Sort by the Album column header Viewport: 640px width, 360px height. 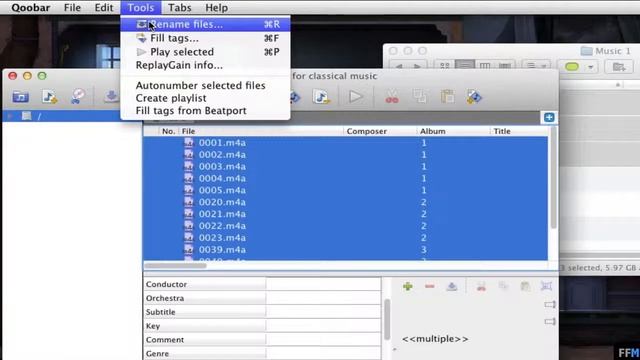tap(453, 131)
